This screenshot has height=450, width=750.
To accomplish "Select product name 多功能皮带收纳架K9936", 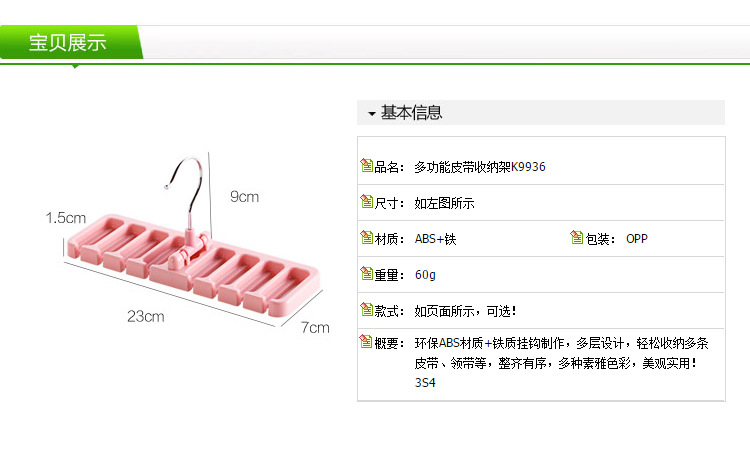I will (480, 167).
